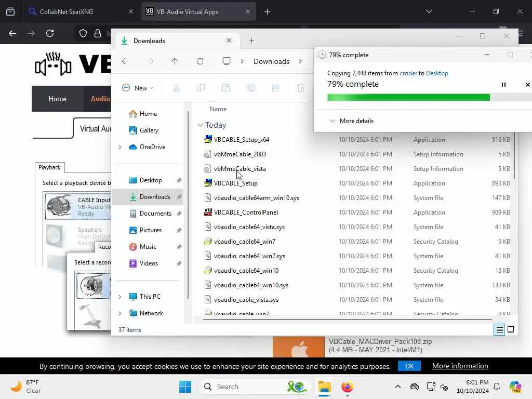Refresh the Downloads folder view

click(x=200, y=61)
